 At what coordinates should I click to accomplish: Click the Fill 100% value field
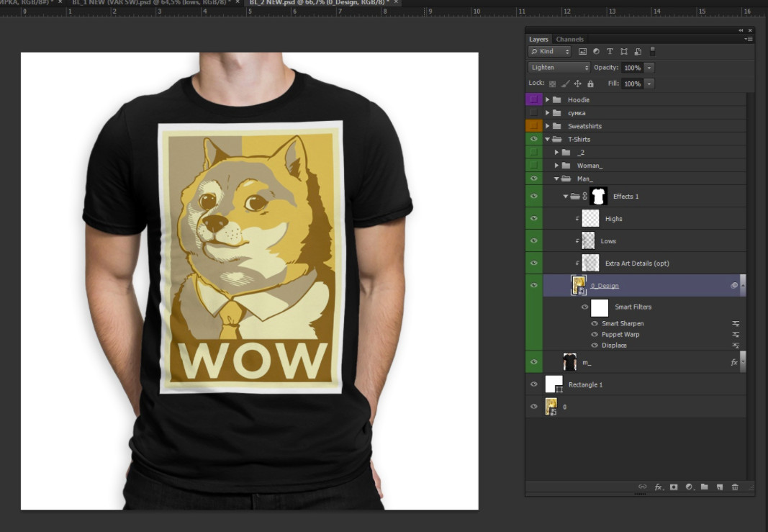pos(633,84)
